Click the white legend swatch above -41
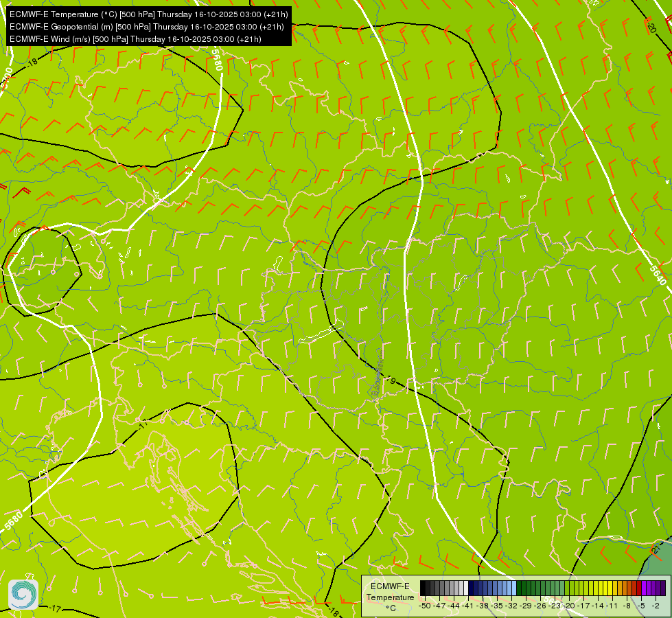Viewport: 672px width, 618px height. (466, 588)
